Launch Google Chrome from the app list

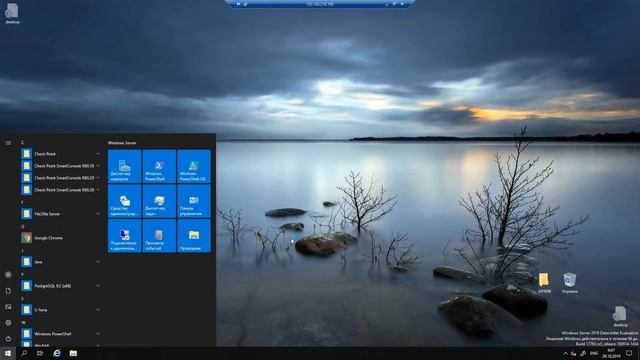(61, 238)
